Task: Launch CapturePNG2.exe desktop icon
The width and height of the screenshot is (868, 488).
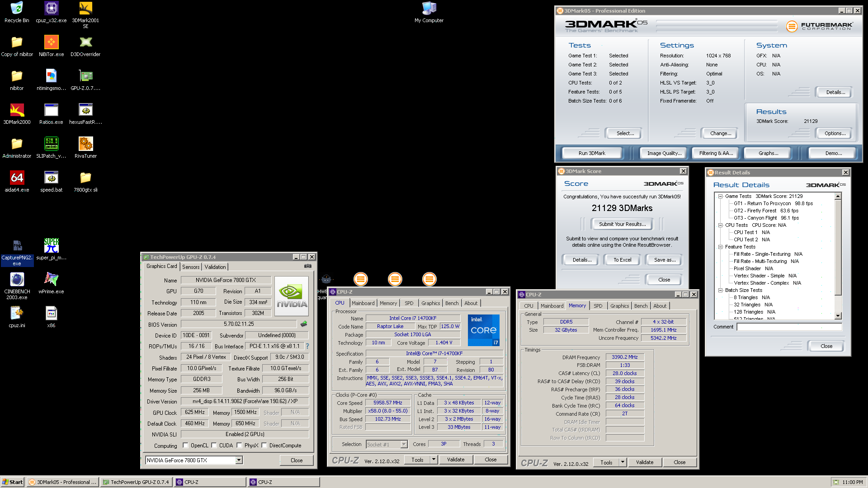Action: 17,253
